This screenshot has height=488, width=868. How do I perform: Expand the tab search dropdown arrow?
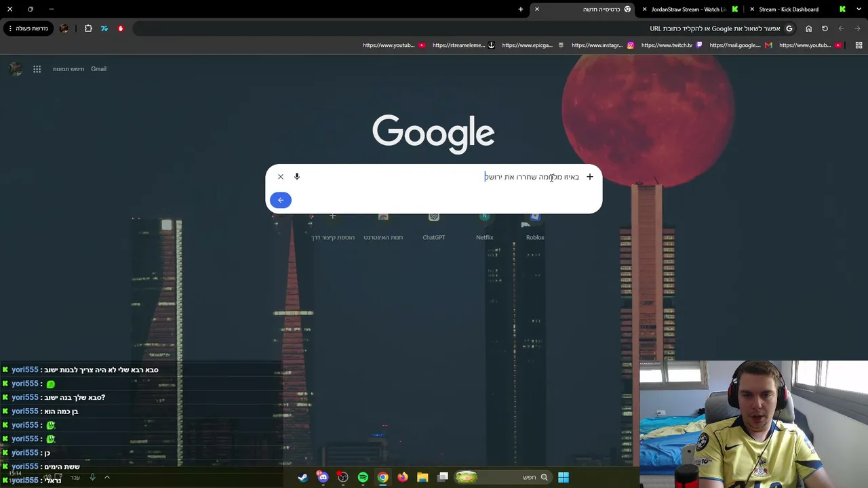click(x=858, y=9)
